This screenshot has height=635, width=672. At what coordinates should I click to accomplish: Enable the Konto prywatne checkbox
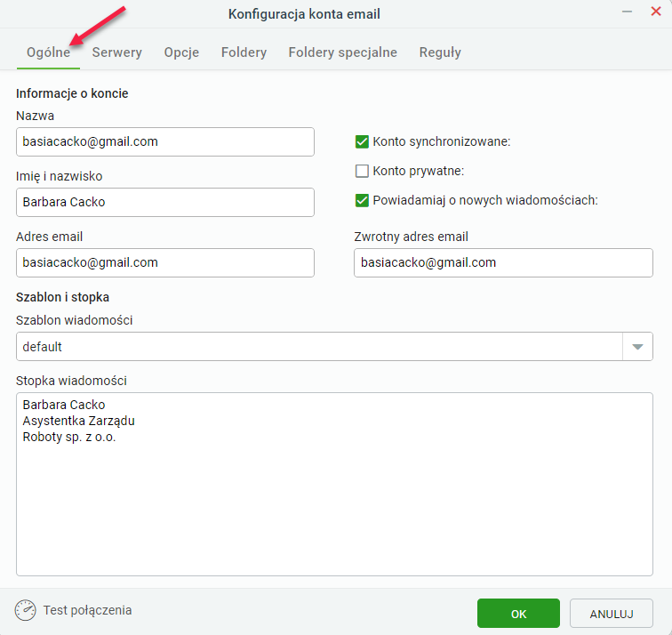point(362,171)
